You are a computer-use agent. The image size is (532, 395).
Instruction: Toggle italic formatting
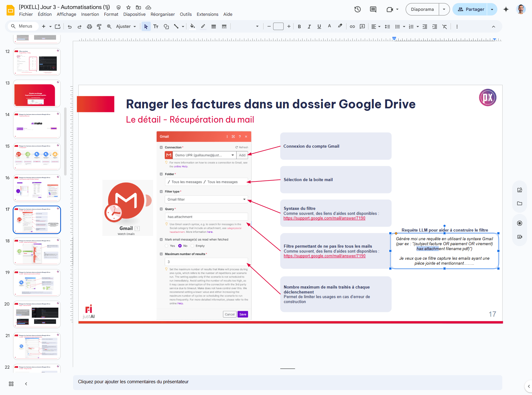pyautogui.click(x=309, y=27)
